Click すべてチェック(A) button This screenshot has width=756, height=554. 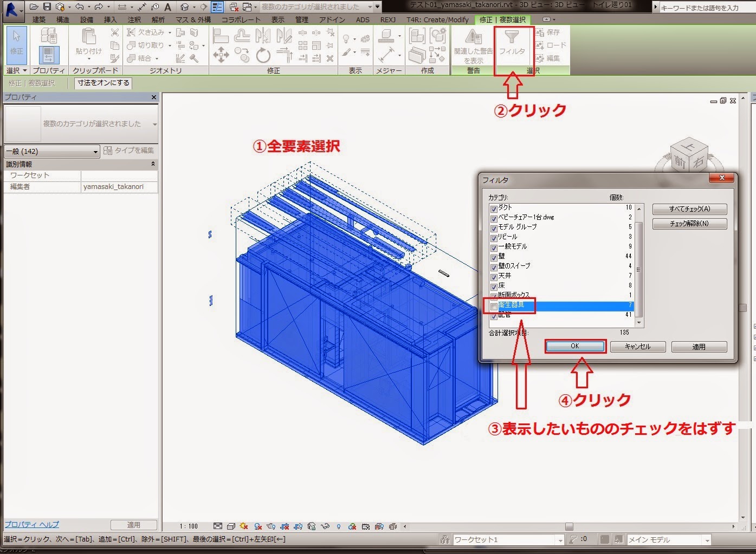point(689,209)
